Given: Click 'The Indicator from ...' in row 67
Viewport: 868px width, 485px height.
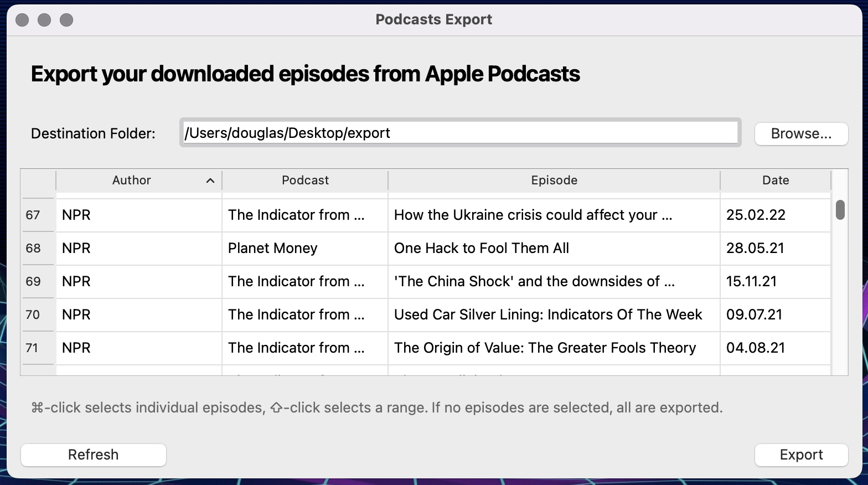Looking at the screenshot, I should [305, 215].
